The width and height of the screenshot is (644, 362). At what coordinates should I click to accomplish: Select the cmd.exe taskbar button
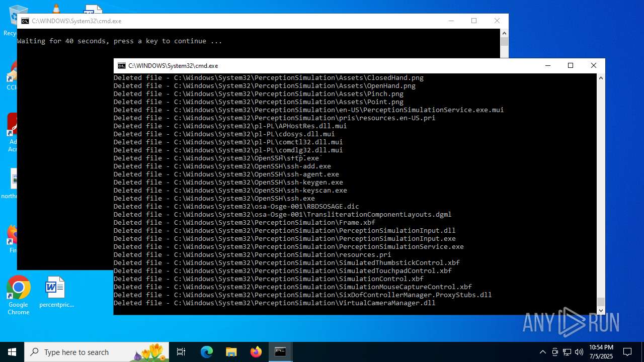coord(280,352)
